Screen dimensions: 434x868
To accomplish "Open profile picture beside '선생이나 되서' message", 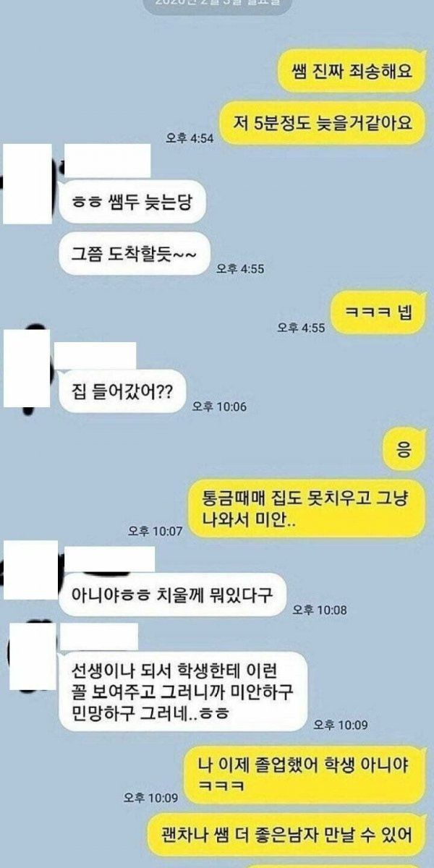I will (30, 657).
